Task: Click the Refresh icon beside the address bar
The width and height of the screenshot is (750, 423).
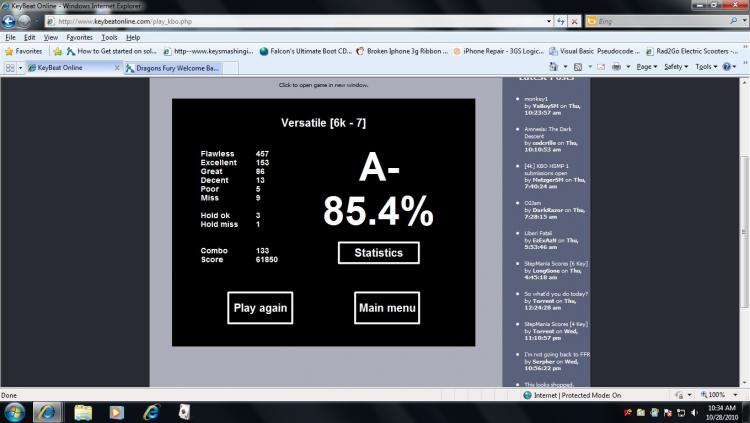Action: click(x=561, y=22)
